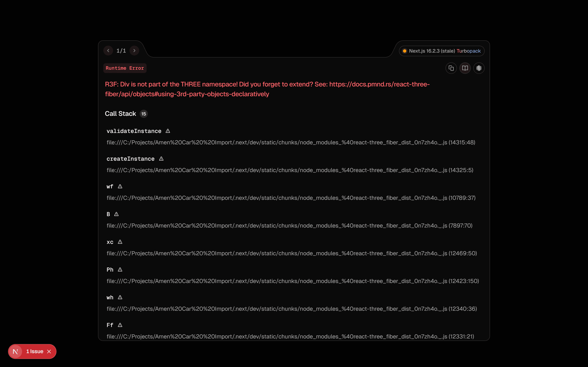Screen dimensions: 588x367
Task: Copy the error stack trace
Action: point(451,68)
